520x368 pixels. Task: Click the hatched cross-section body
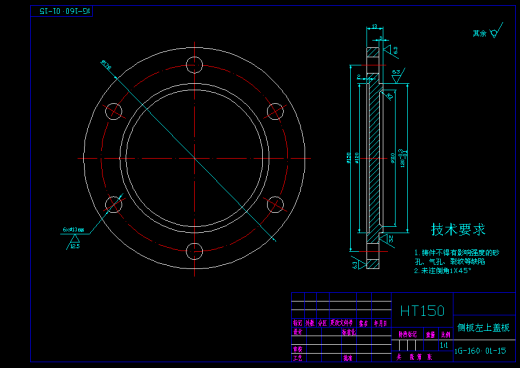(374, 158)
